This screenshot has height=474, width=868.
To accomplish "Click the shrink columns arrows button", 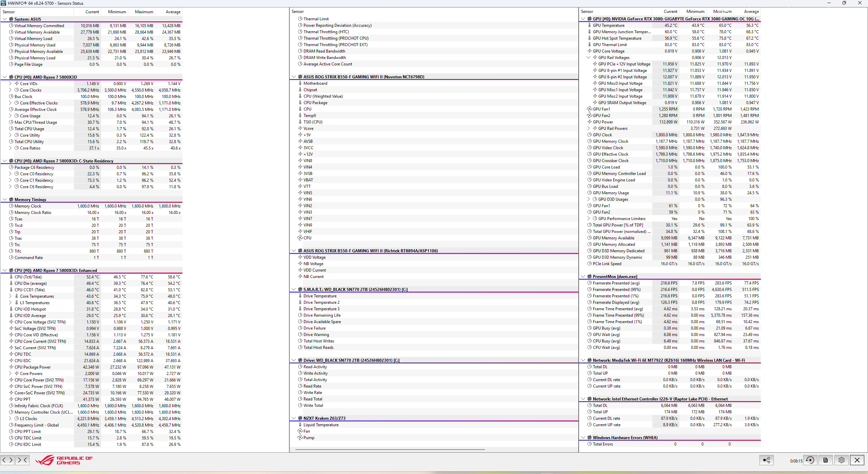I will tap(22, 460).
